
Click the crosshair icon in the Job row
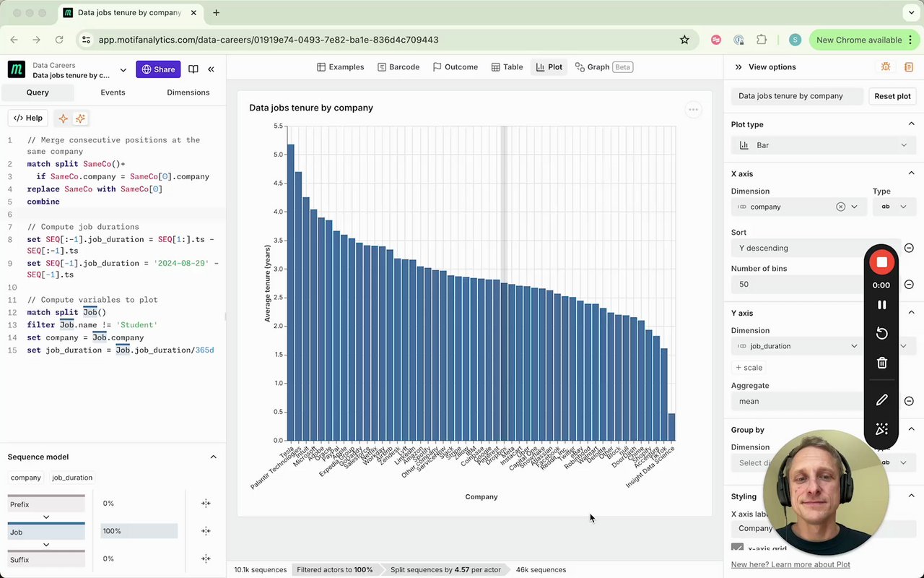coord(206,531)
